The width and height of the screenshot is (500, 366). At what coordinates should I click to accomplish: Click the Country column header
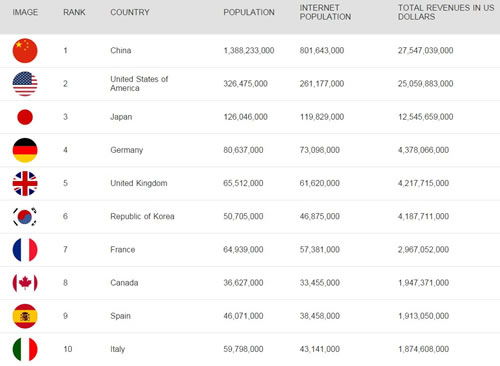130,12
